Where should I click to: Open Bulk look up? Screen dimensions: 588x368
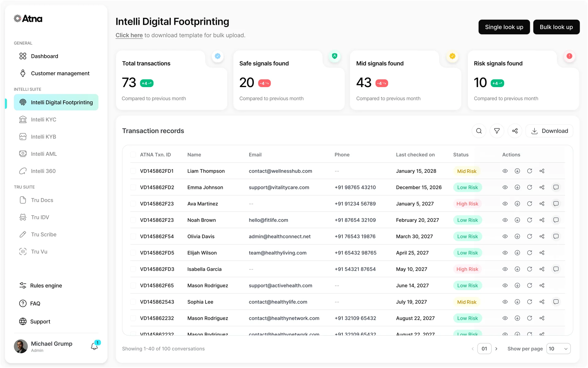click(556, 27)
